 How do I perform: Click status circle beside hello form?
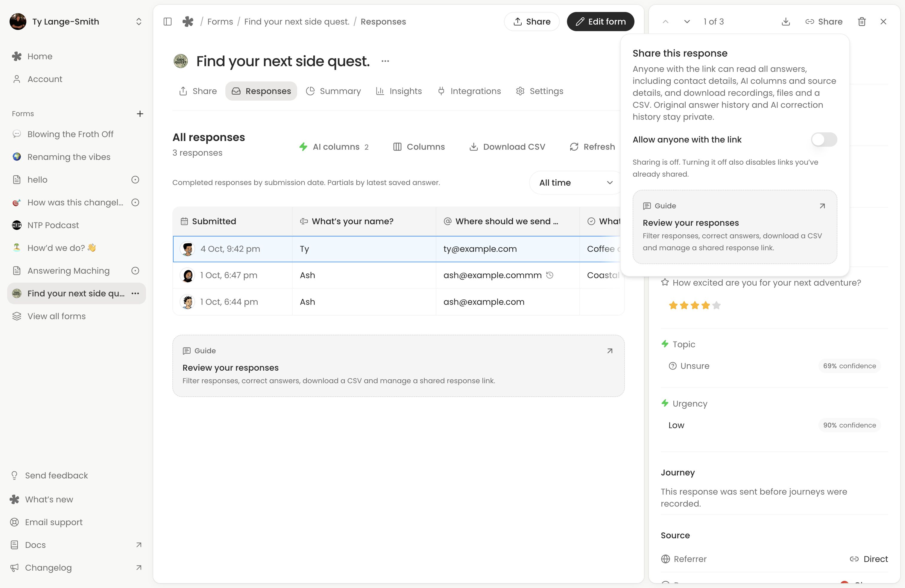[135, 180]
